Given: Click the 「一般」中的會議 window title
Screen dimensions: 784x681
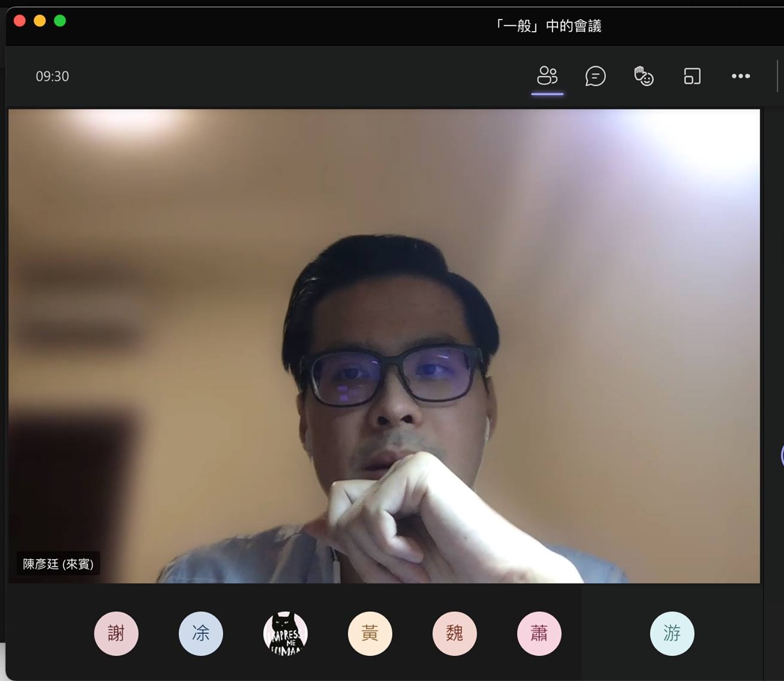Looking at the screenshot, I should pos(548,26).
